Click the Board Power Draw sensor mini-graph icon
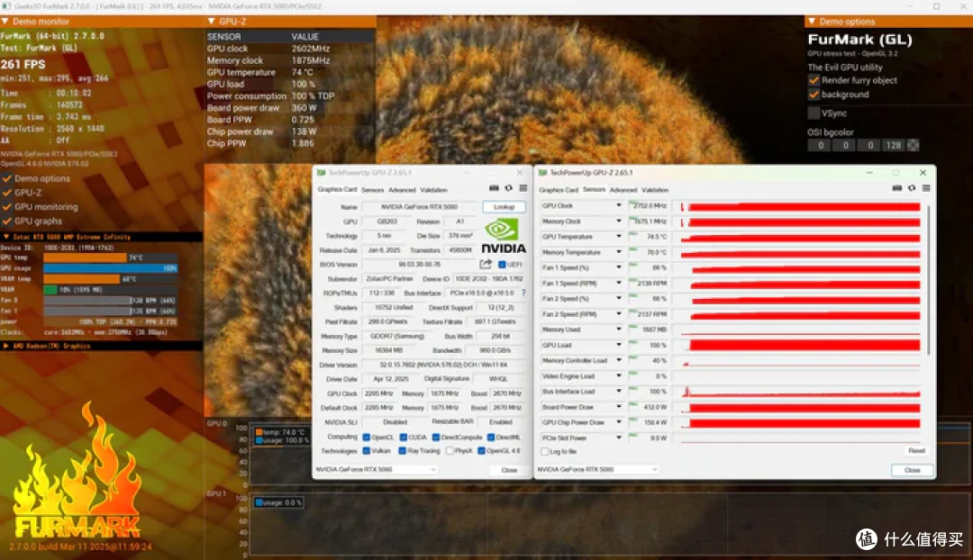Screen dimensions: 973x560 pyautogui.click(x=633, y=404)
